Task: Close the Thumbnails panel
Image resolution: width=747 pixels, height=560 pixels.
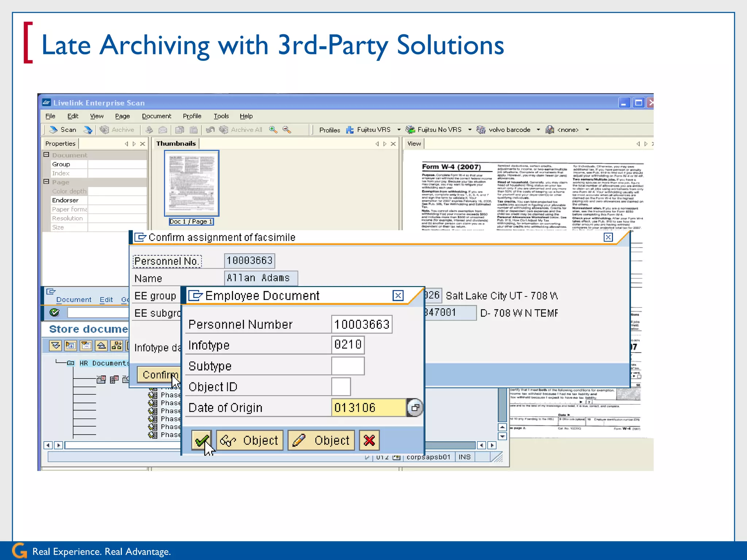Action: (393, 144)
